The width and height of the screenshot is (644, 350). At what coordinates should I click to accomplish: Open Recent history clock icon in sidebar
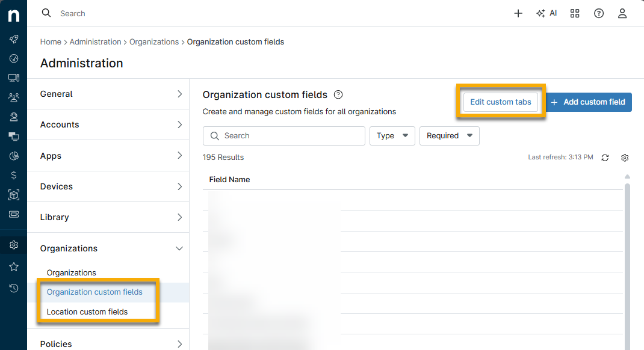[x=13, y=288]
